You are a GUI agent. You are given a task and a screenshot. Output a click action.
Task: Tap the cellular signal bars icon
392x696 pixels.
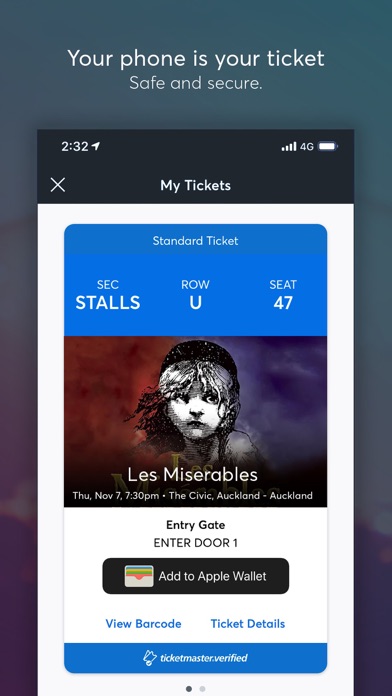point(289,146)
